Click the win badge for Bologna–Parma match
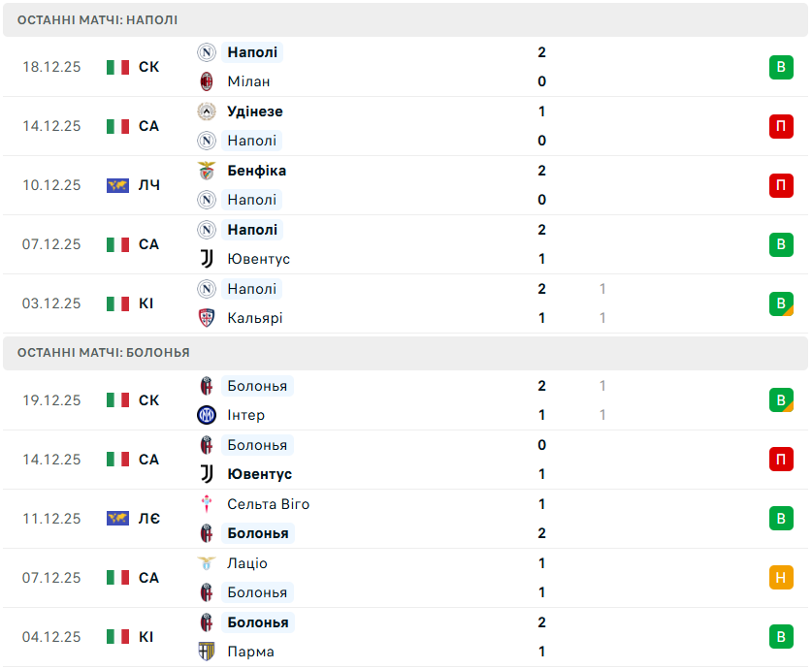 [781, 637]
